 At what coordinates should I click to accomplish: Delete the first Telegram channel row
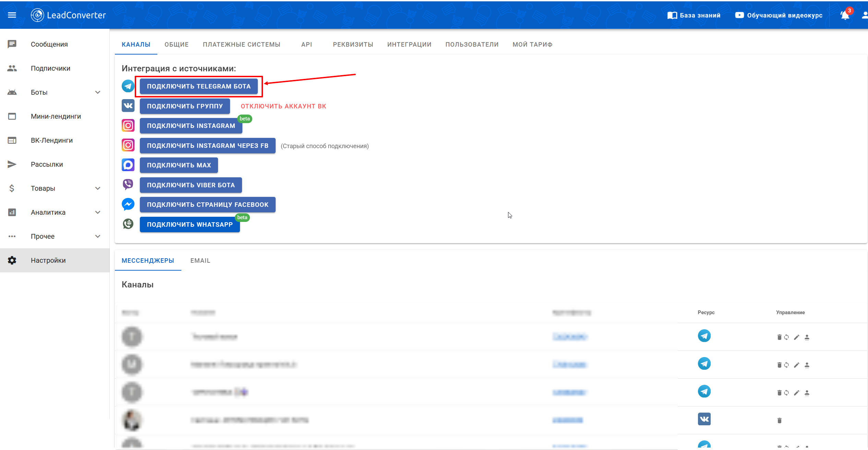point(779,337)
